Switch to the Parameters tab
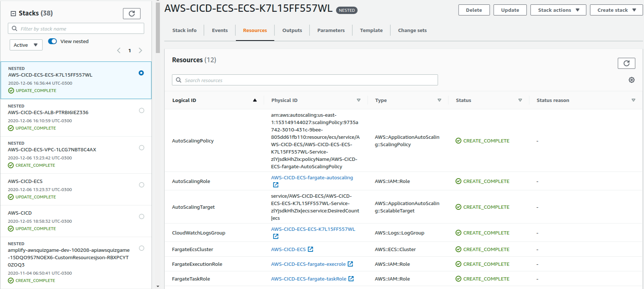Screen dimensions: 644x289 pyautogui.click(x=331, y=30)
